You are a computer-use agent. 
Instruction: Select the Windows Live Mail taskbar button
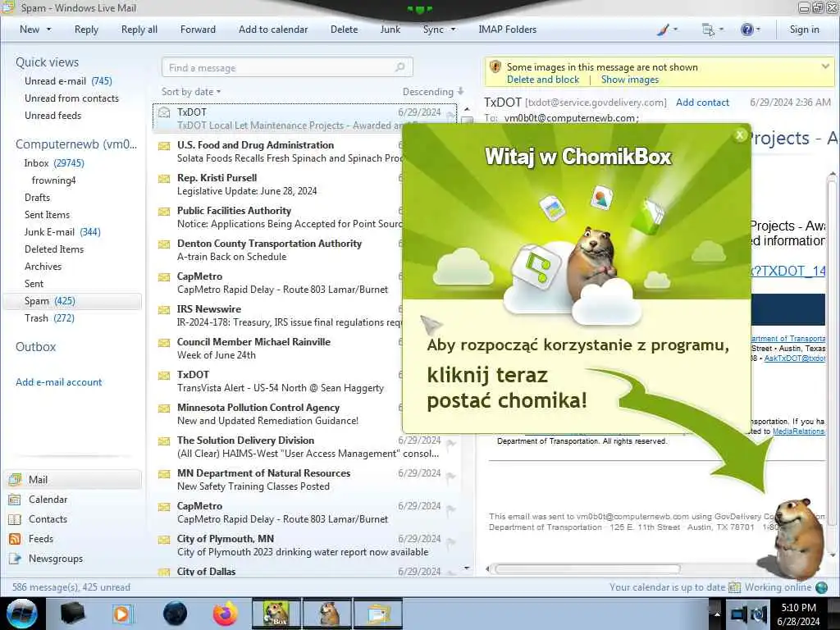coord(377,614)
